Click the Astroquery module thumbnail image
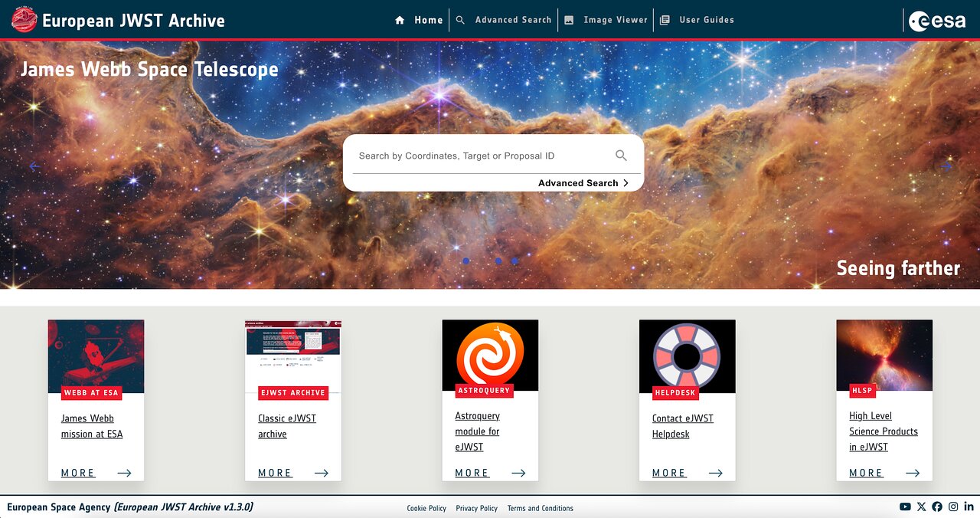Screen dimensions: 980x518 tap(490, 355)
